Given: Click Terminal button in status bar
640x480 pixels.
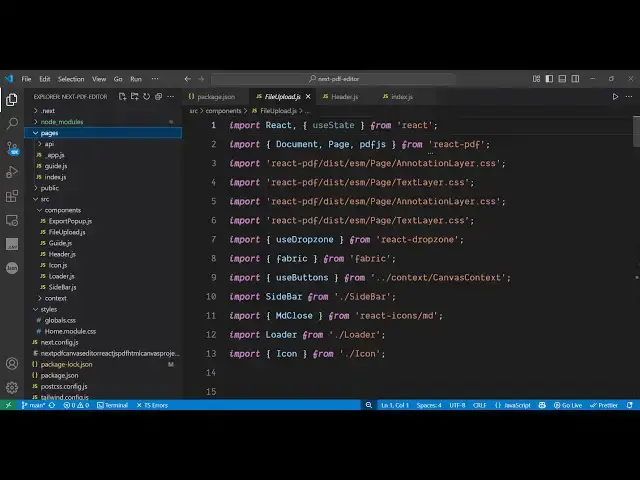Looking at the screenshot, I should (113, 405).
